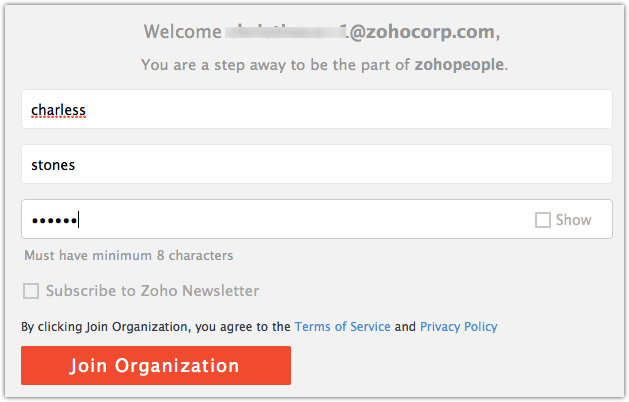Open the Privacy Policy link
629x402 pixels.
click(x=458, y=327)
